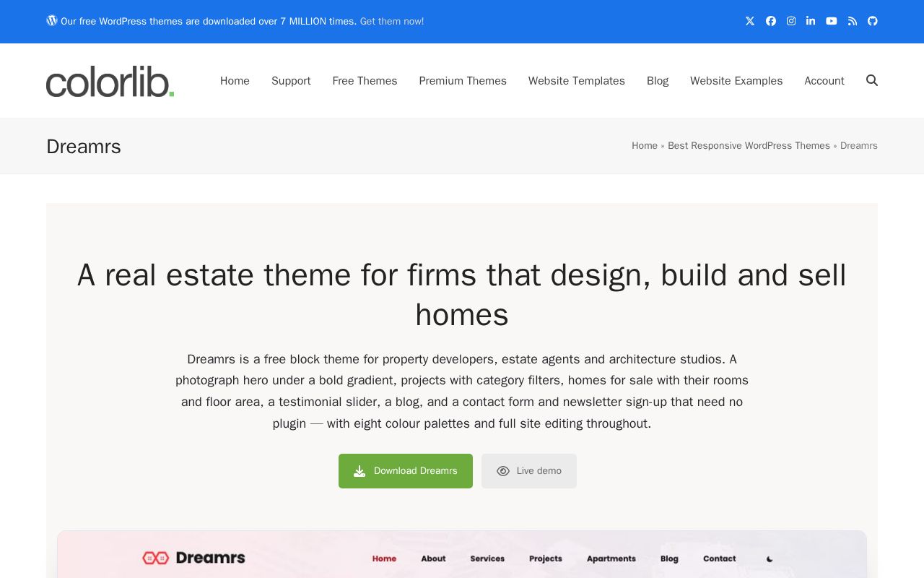924x578 pixels.
Task: Go to Home in main navigation
Action: pos(235,81)
